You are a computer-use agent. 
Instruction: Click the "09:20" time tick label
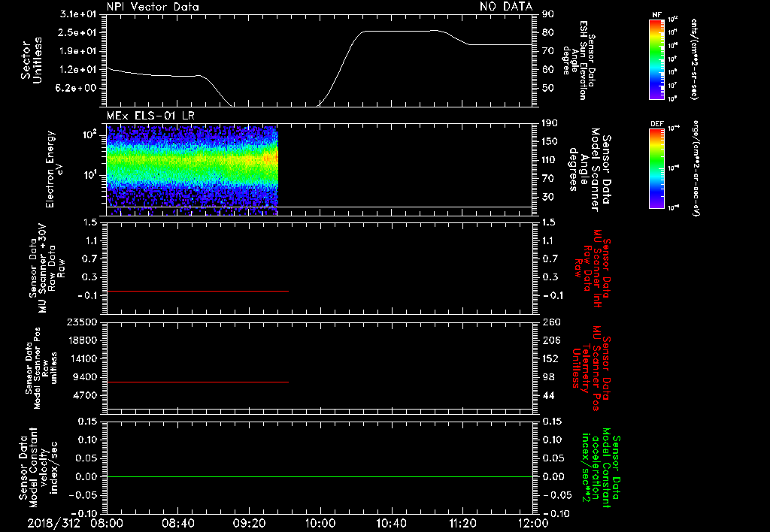pos(249,523)
